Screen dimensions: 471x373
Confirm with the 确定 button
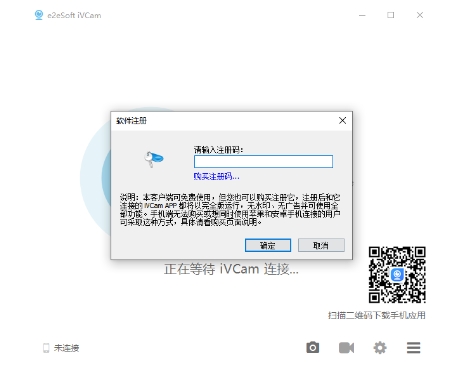[x=268, y=245]
